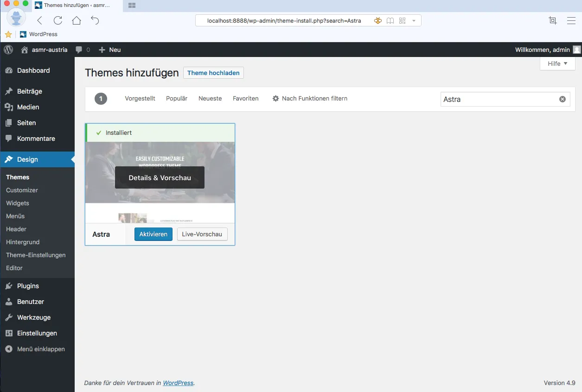Open the Editor submenu entry
Image resolution: width=582 pixels, height=392 pixels.
(x=14, y=268)
